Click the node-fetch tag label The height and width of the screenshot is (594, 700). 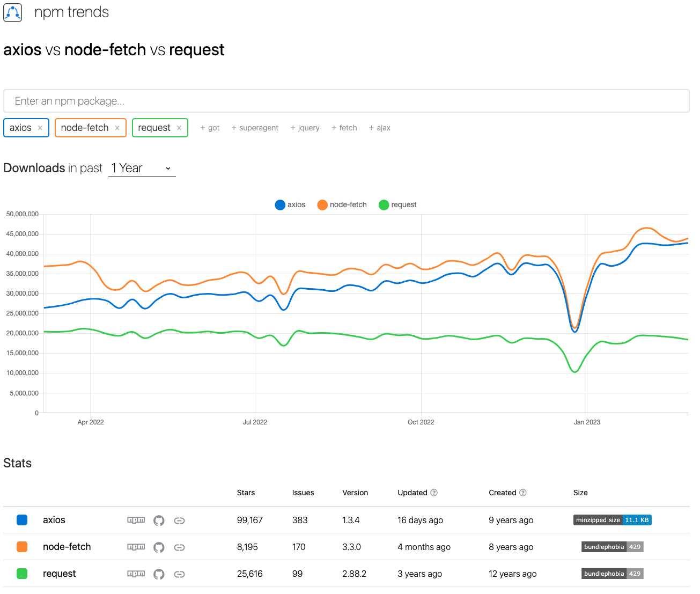[x=85, y=128]
